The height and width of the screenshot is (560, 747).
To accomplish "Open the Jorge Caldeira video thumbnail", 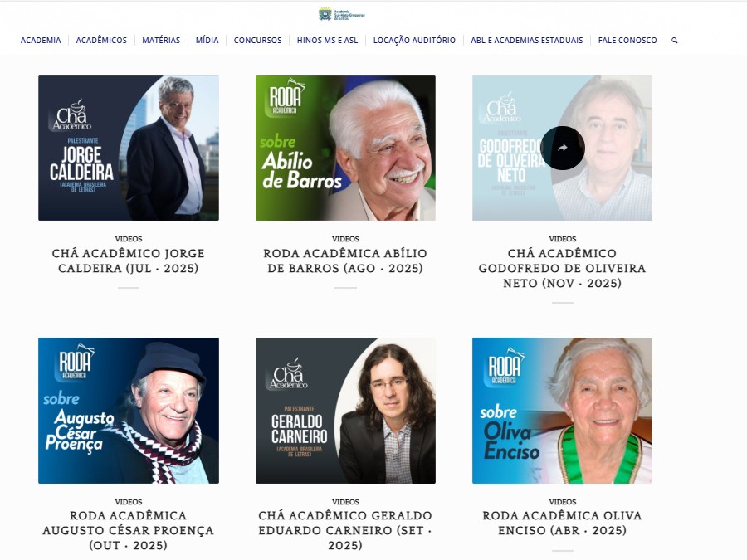I will (x=129, y=149).
